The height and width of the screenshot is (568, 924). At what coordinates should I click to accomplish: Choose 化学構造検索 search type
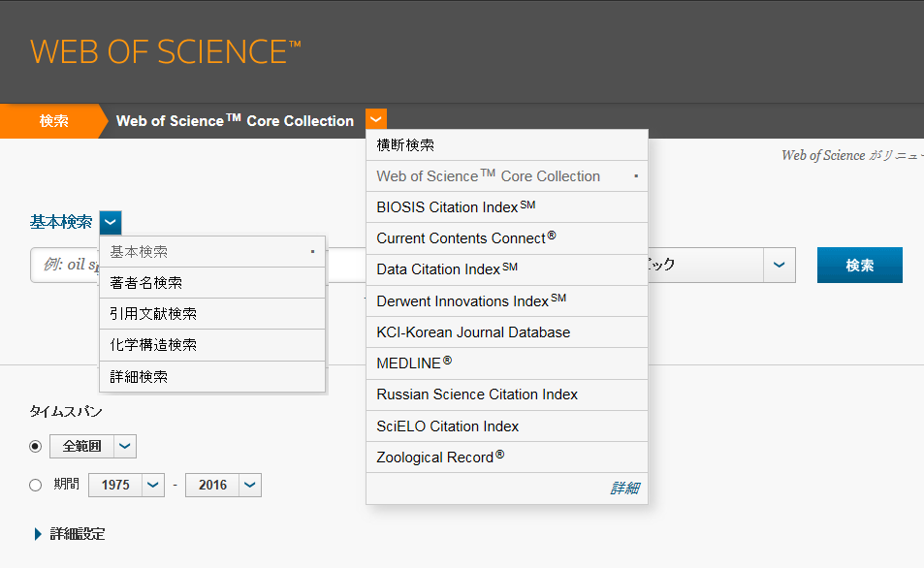(x=212, y=345)
